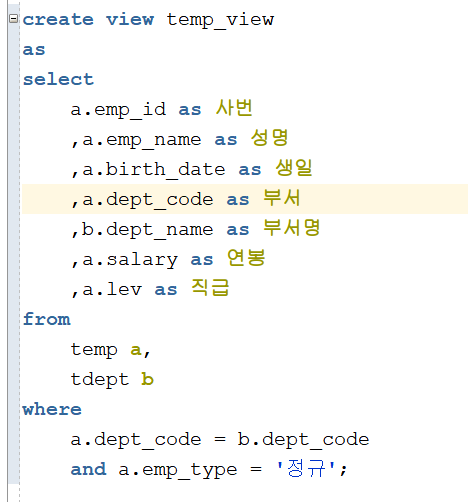
Task: Click the alias '성명'
Action: coord(270,138)
